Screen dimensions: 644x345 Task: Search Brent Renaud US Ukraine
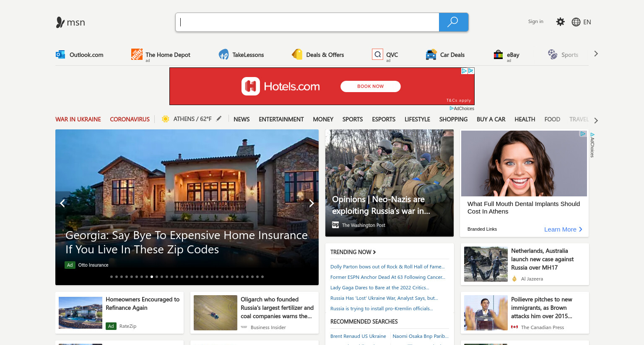click(x=358, y=336)
